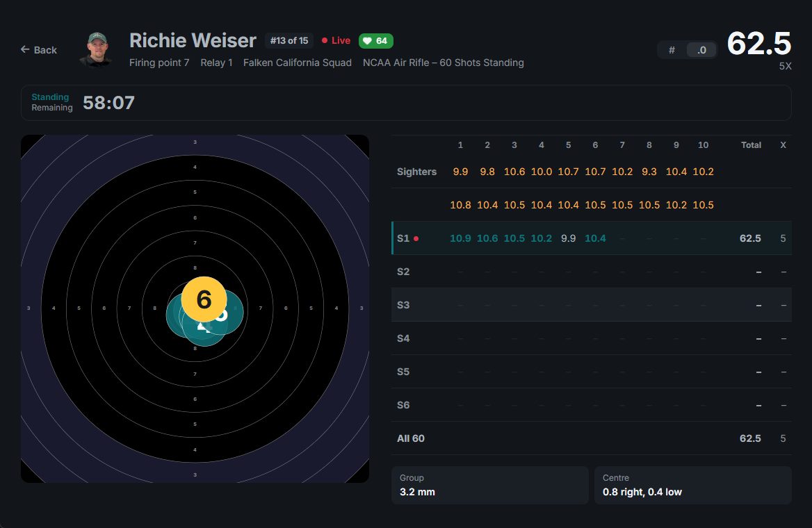Click S1 shot score 10.6
The image size is (812, 528).
tap(487, 238)
